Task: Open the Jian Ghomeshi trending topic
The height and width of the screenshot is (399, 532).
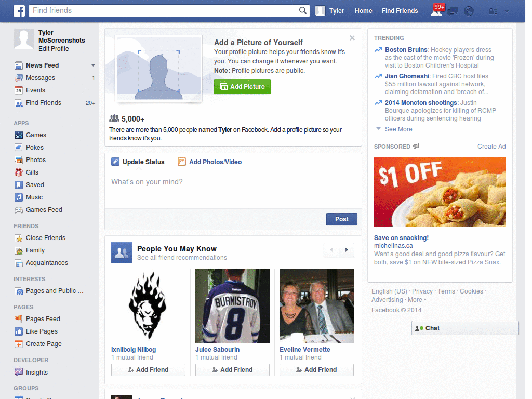Action: 407,76
